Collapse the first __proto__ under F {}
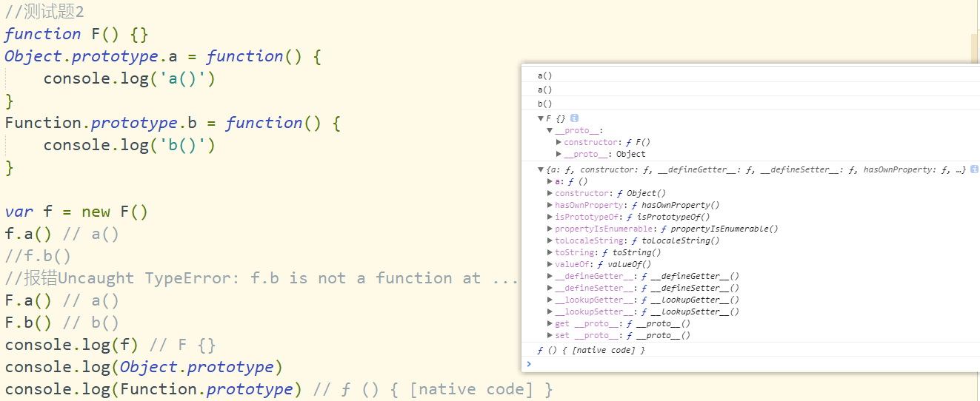The height and width of the screenshot is (401, 980). click(x=550, y=130)
